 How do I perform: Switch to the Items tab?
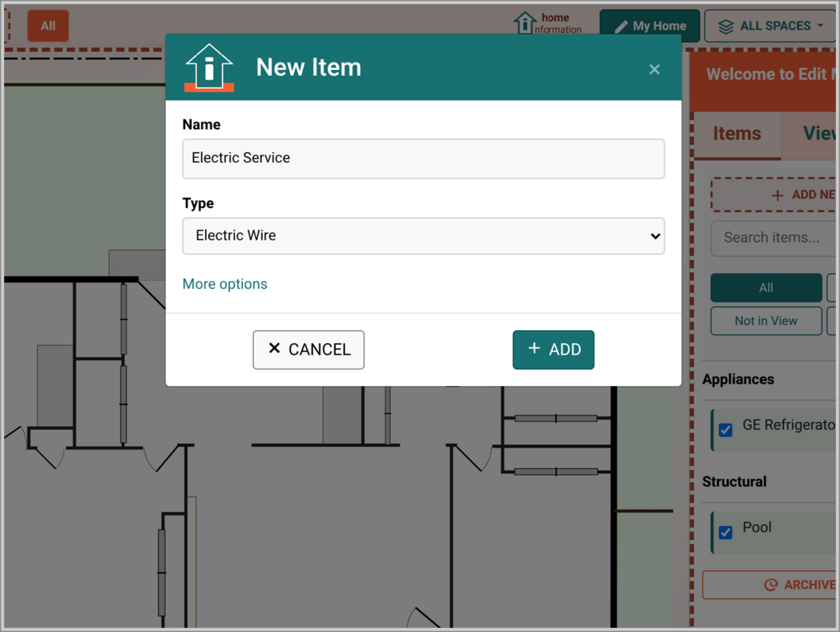click(736, 134)
